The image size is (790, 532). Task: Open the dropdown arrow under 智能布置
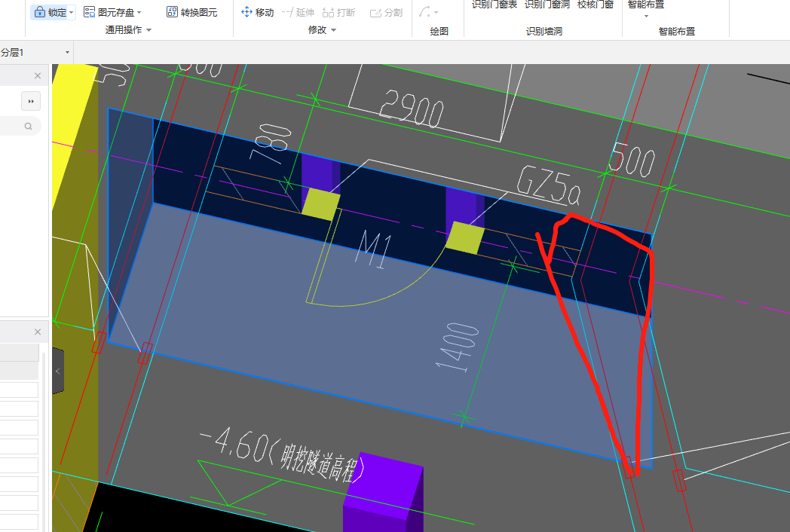point(647,17)
